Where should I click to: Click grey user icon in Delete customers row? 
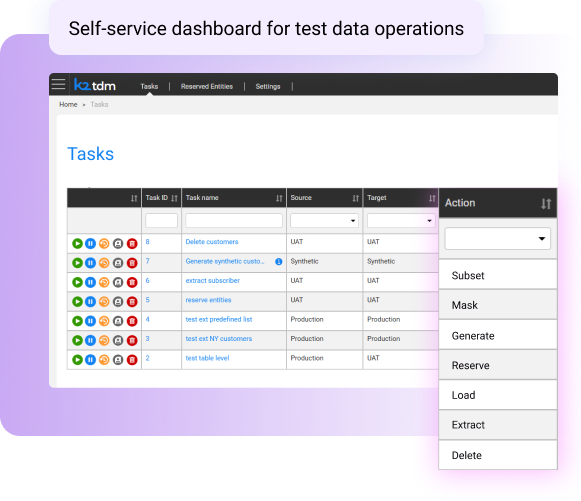tap(118, 243)
